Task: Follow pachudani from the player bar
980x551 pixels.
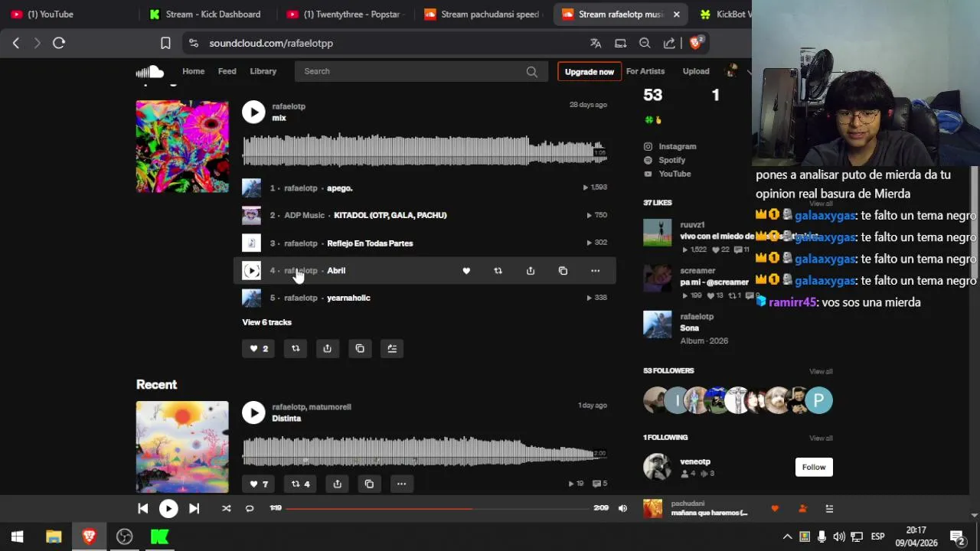Action: [x=802, y=508]
